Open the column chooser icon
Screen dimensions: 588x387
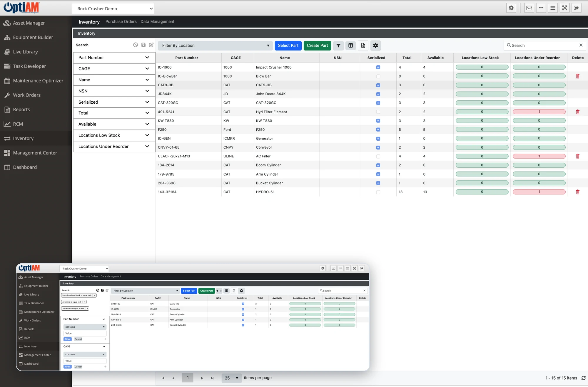350,46
